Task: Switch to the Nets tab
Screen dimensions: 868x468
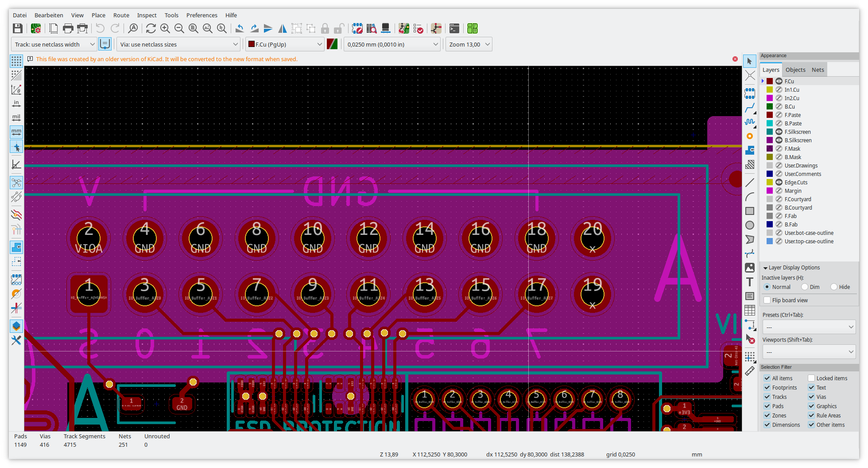Action: (x=818, y=70)
